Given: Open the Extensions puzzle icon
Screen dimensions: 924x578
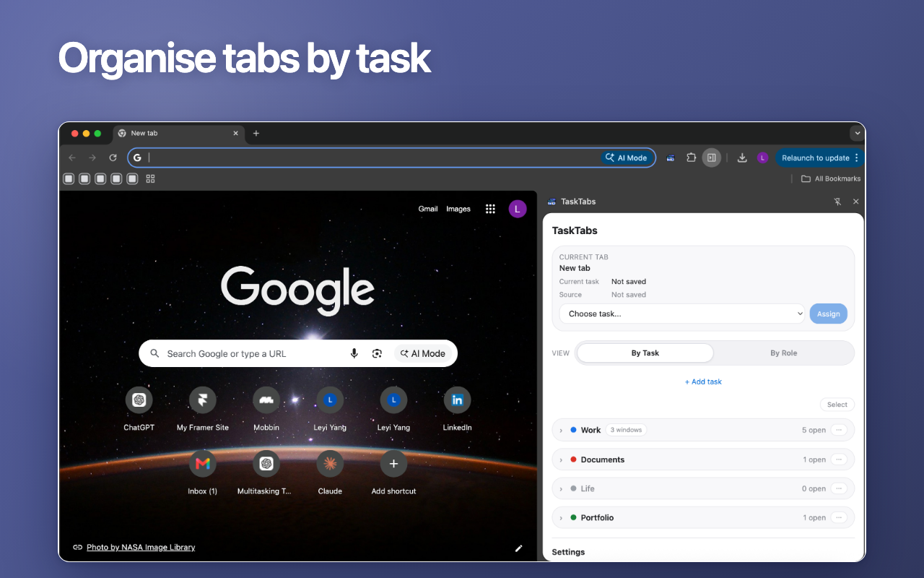Looking at the screenshot, I should [691, 158].
